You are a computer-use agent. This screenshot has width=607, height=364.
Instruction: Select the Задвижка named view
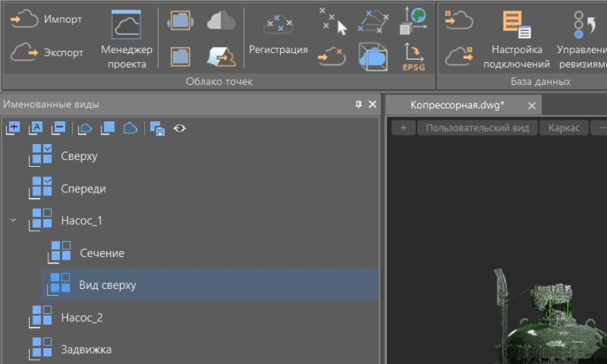coord(86,350)
